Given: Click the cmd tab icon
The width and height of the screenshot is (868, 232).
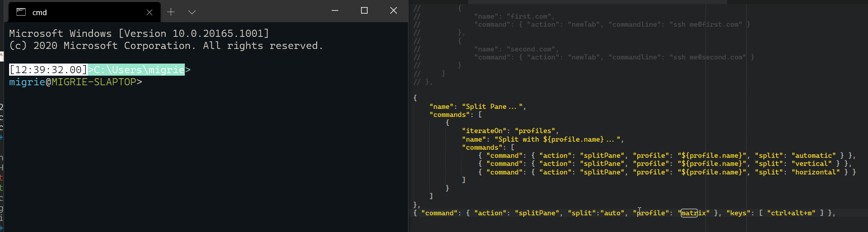Looking at the screenshot, I should [21, 12].
